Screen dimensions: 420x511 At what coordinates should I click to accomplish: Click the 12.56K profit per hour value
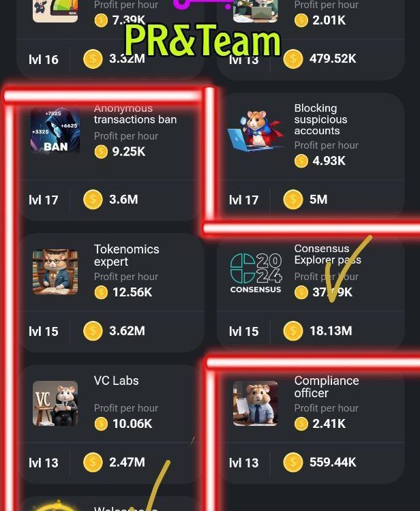(132, 292)
